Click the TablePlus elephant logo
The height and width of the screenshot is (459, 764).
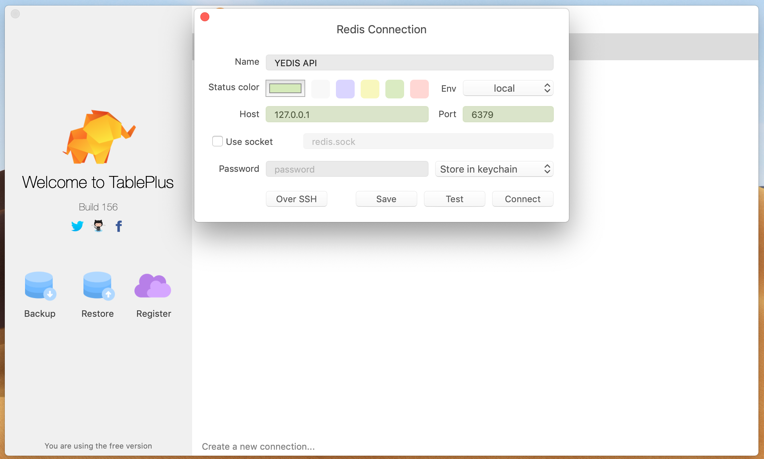(98, 137)
